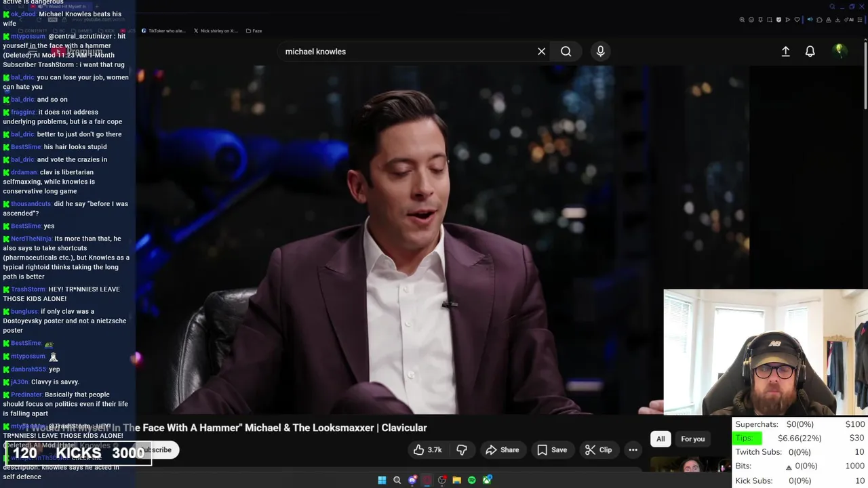Image resolution: width=868 pixels, height=488 pixels.
Task: Click chat username danbrah555
Action: tap(28, 369)
